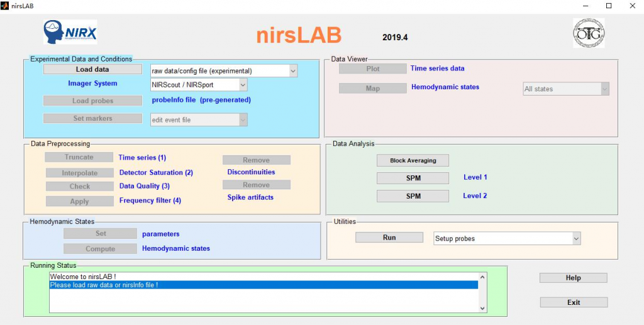The width and height of the screenshot is (644, 325).
Task: Click the Exit button
Action: [x=573, y=302]
